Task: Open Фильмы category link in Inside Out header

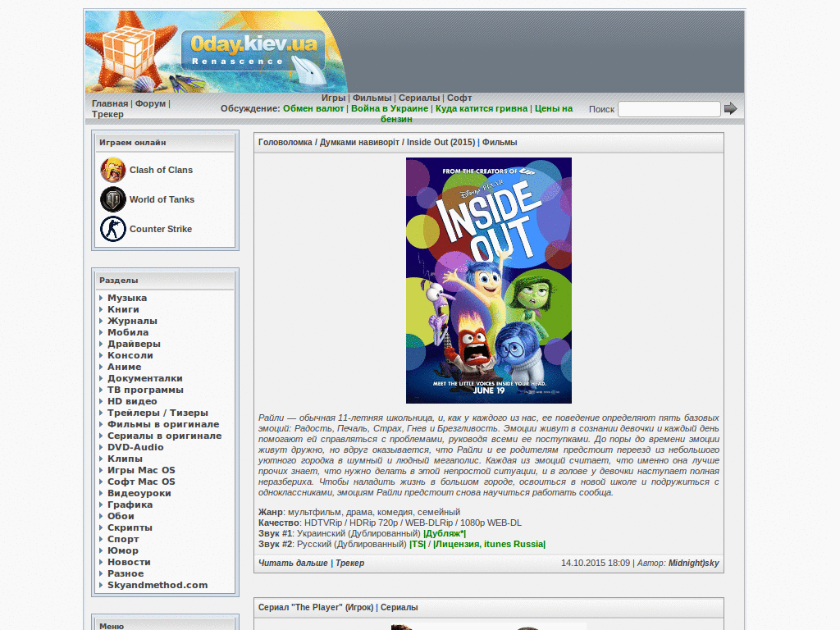Action: pyautogui.click(x=500, y=143)
